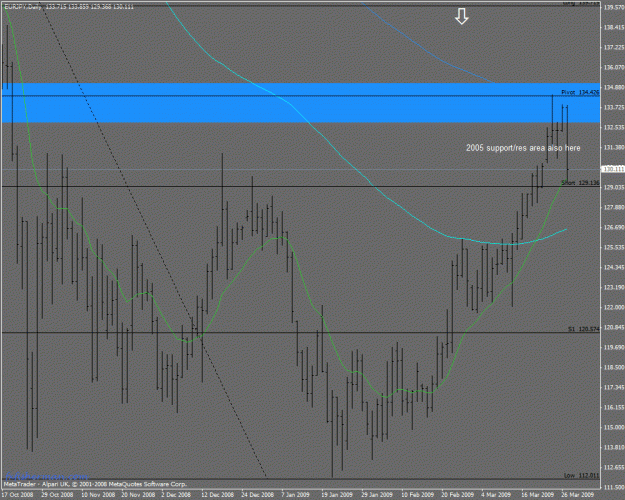Click the 120.845 price scale label
625x500 pixels.
tap(614, 327)
